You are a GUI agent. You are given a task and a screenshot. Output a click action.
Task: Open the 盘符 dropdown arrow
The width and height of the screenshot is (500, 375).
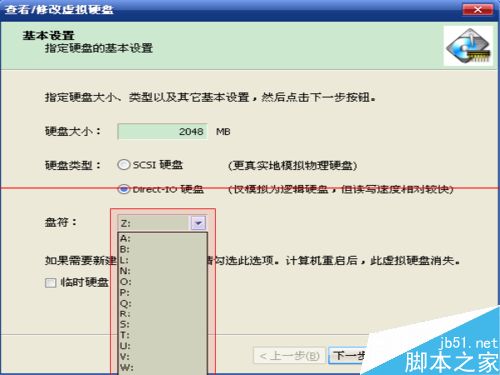coord(198,223)
